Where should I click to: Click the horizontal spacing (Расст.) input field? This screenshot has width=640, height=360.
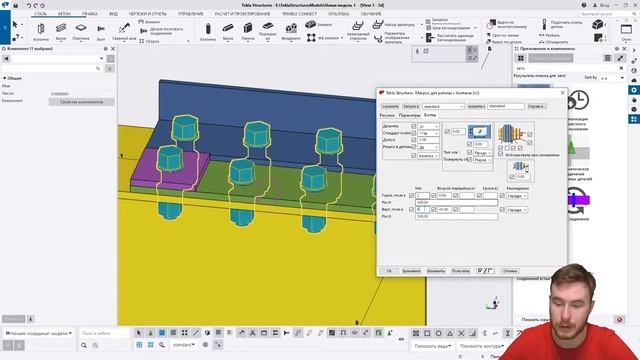point(456,202)
